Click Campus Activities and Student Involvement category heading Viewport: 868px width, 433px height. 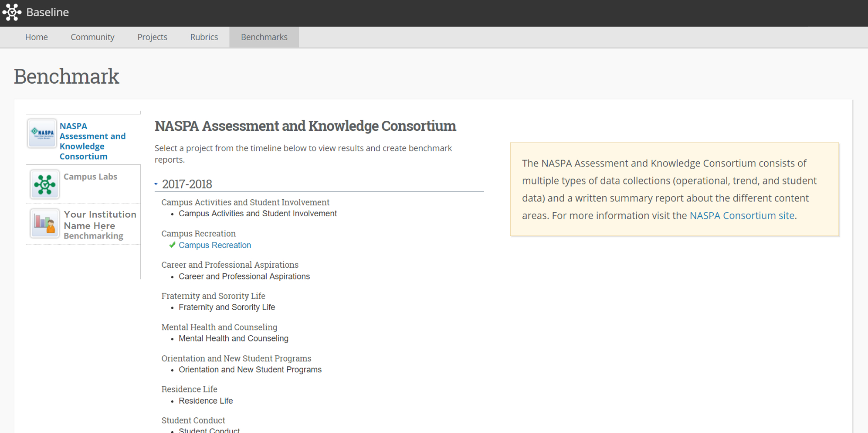point(245,202)
